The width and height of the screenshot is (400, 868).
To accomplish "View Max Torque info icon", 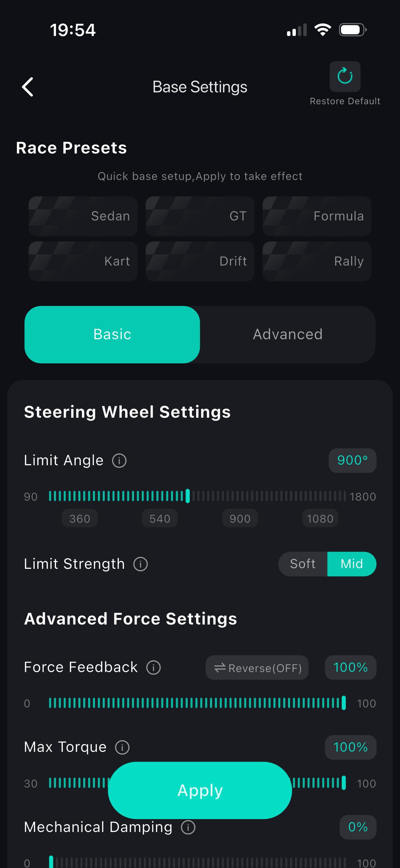I will point(122,747).
